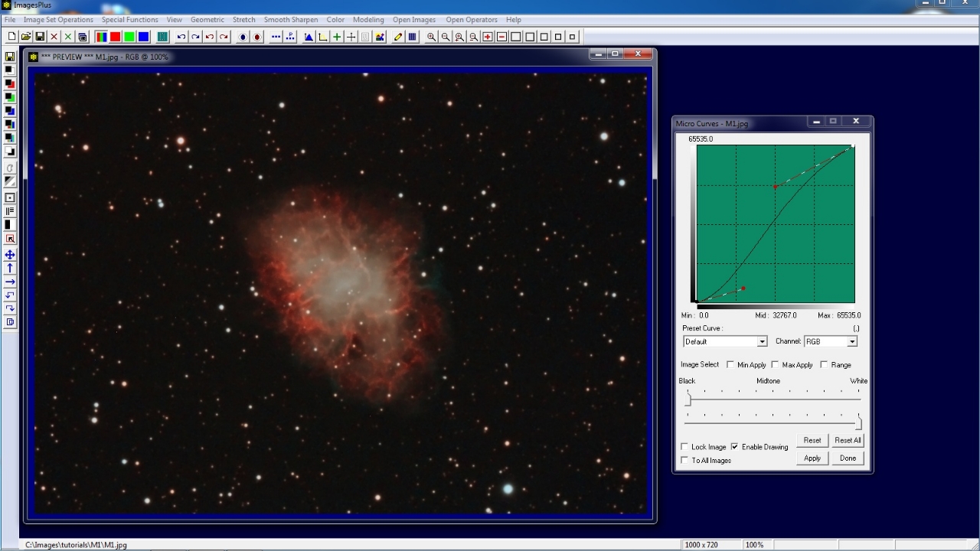
Task: Click the first blue redo arrow
Action: (195, 37)
